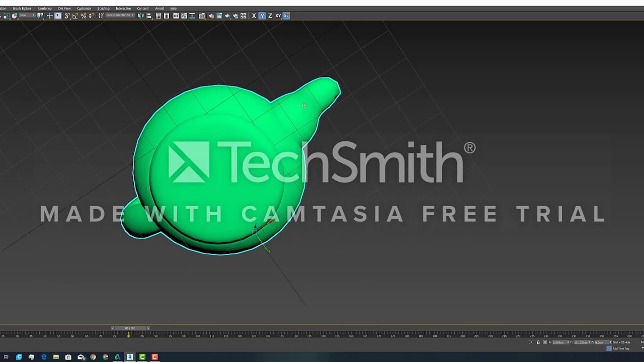Screen dimensions: 644x362
Task: Click the X coordinate input field
Action: pos(559,342)
